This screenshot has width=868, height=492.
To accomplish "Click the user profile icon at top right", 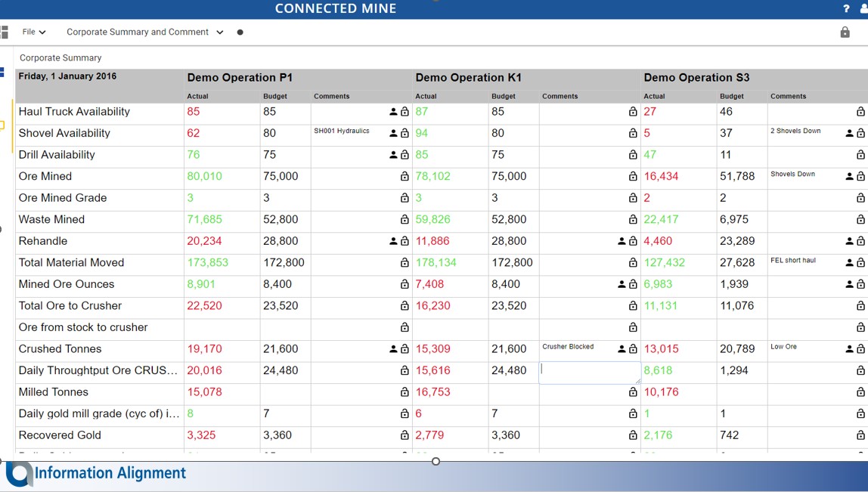I will 864,8.
